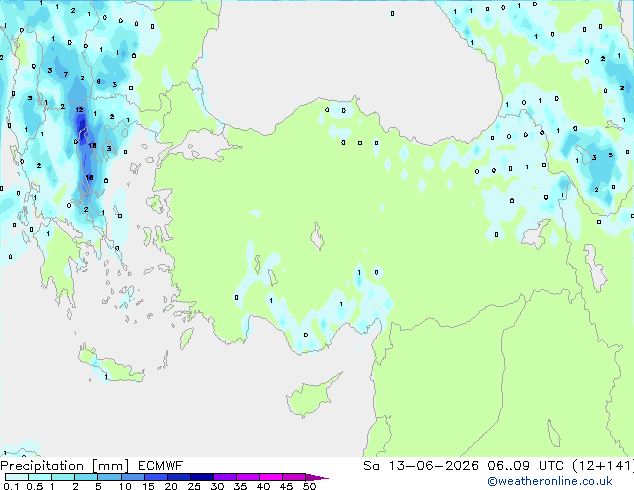Click the '0.5' legend scale label
Viewport: 634px width, 490px height.
[x=35, y=486]
